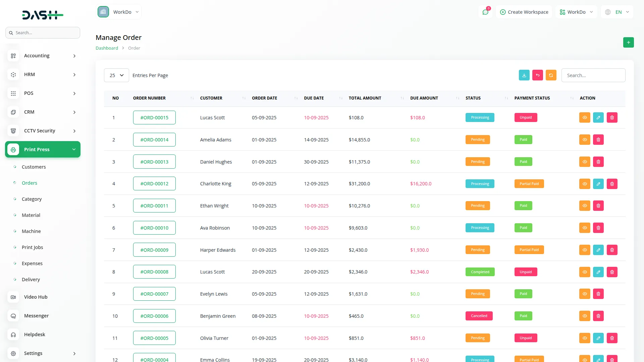Open Print Jobs in the sidebar

tap(32, 247)
